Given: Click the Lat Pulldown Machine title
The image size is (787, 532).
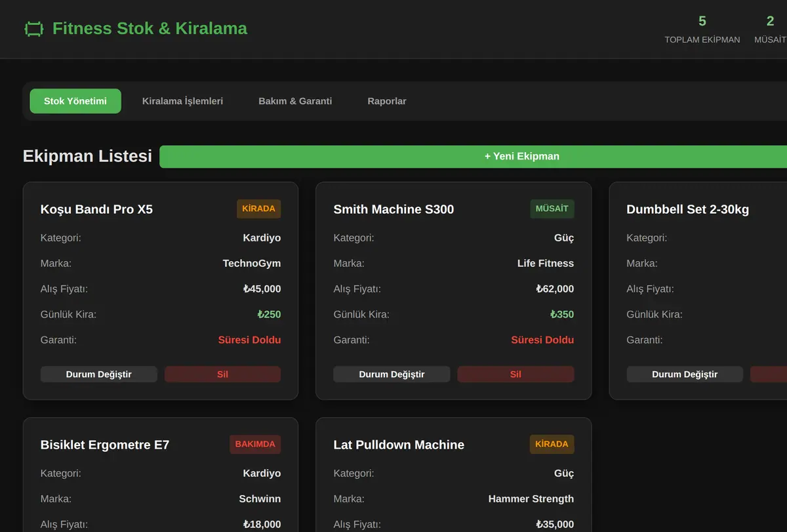Looking at the screenshot, I should point(399,445).
